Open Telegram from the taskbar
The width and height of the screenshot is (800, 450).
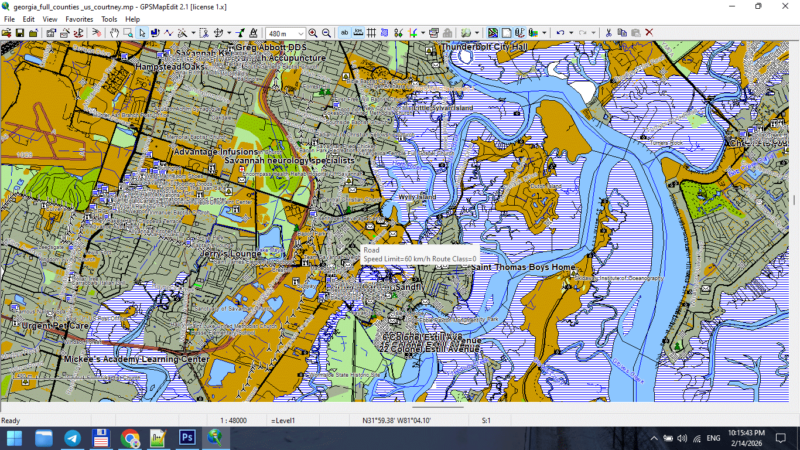pos(72,438)
